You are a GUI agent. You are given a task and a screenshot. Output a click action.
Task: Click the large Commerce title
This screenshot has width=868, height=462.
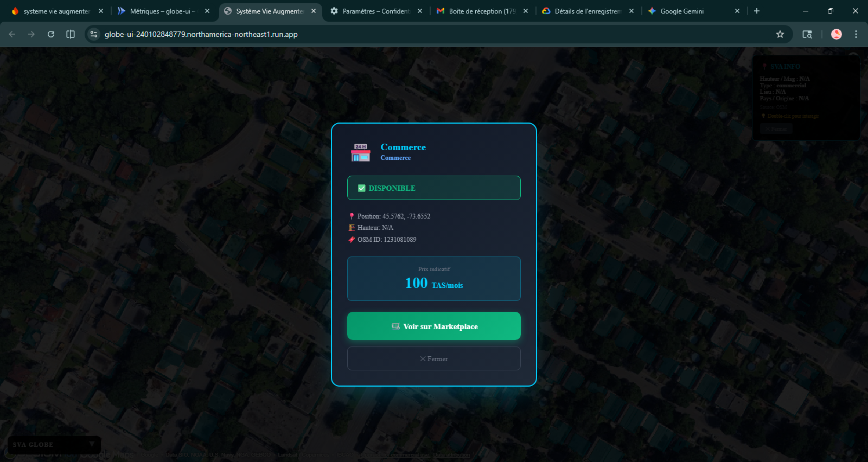click(403, 147)
